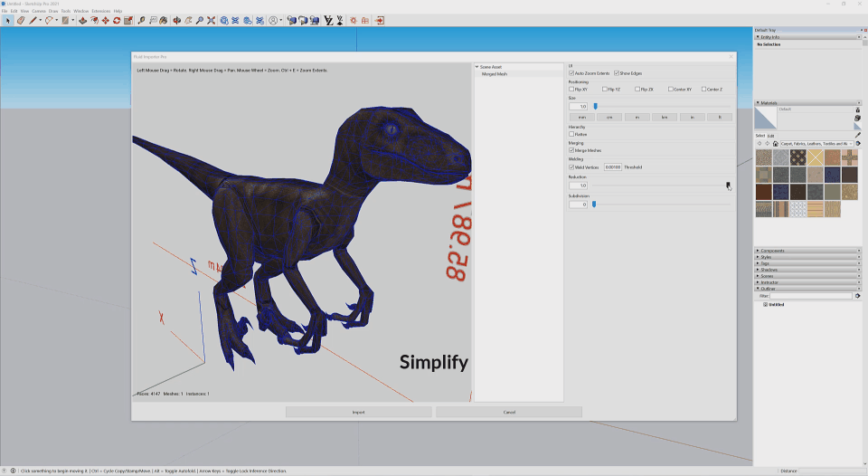Switch to materials Edit tab
Viewport: 868px width, 476px height.
pos(770,136)
